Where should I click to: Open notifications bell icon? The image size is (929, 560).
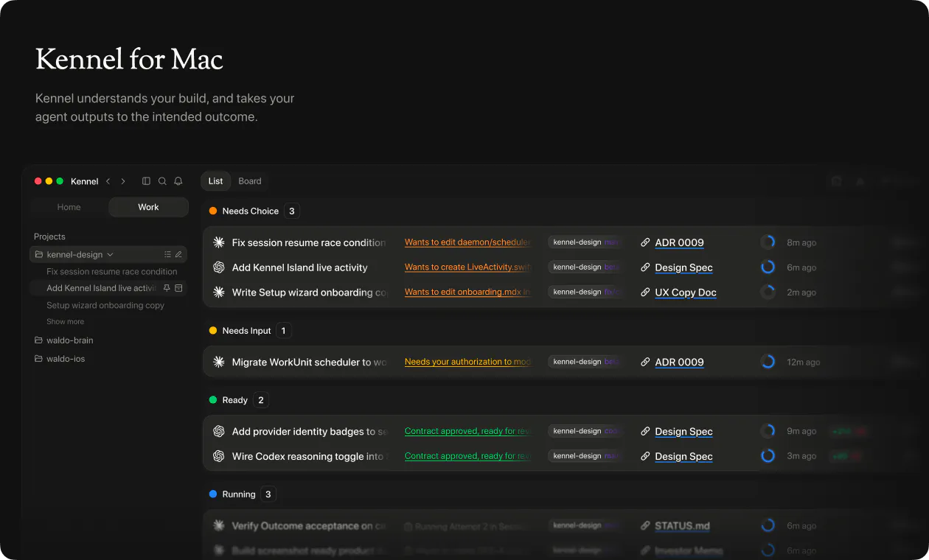[178, 181]
